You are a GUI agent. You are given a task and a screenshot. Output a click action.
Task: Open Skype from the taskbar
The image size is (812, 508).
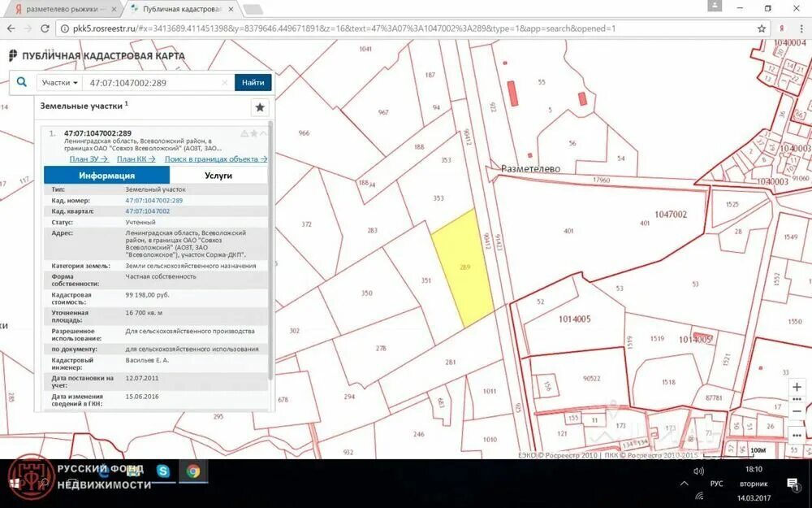tap(163, 471)
